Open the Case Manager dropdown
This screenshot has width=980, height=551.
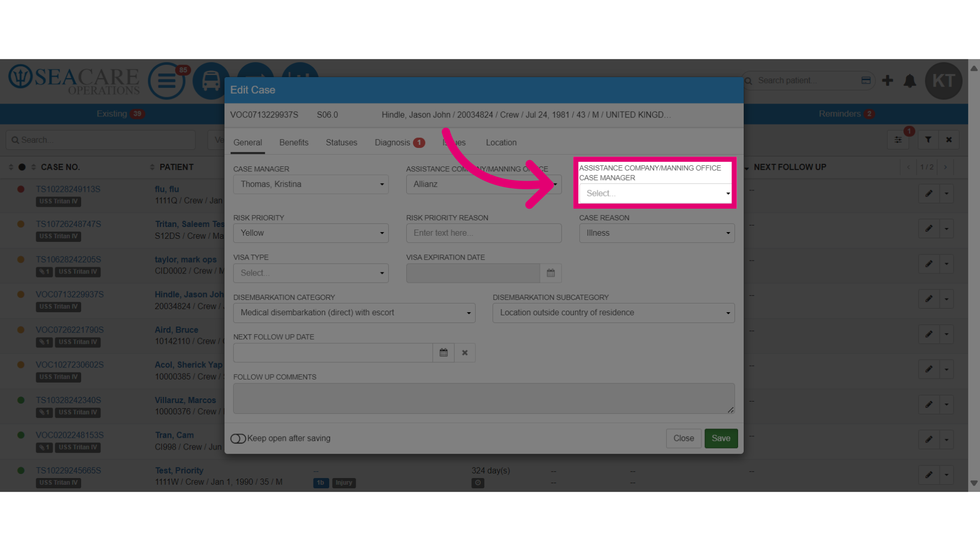click(x=311, y=184)
